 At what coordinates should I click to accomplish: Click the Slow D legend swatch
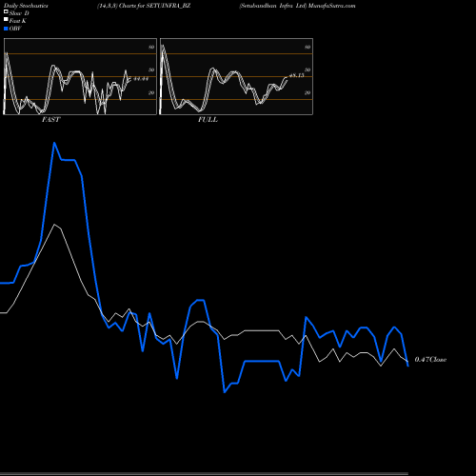tap(6, 11)
